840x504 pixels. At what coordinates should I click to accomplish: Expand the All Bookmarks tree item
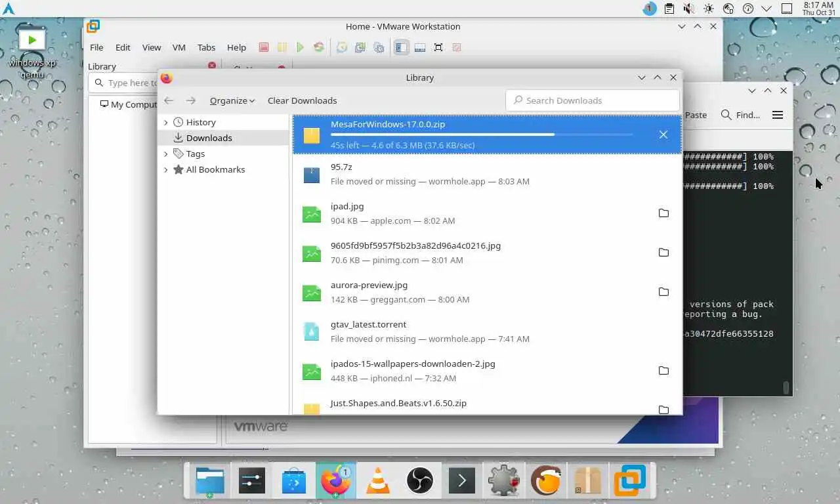[x=165, y=169]
